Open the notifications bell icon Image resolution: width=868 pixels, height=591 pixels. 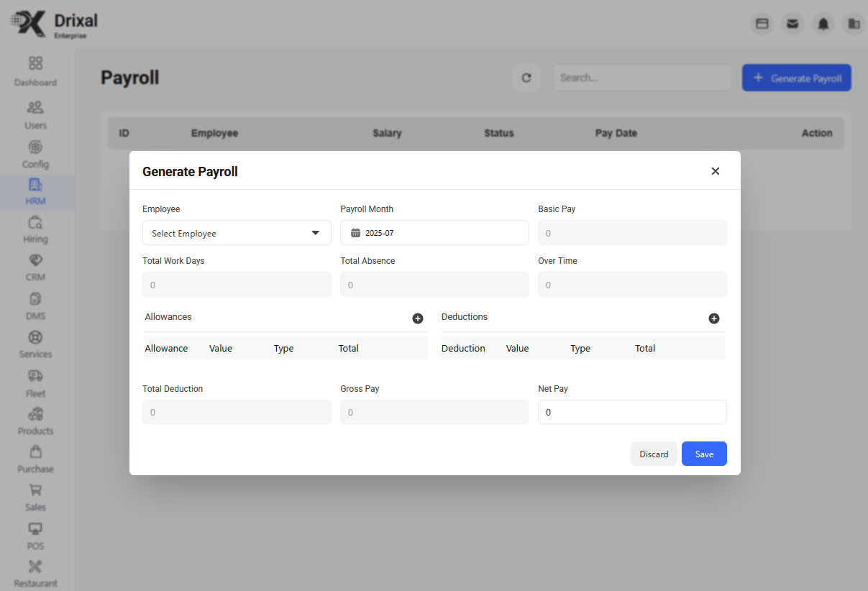click(x=823, y=24)
